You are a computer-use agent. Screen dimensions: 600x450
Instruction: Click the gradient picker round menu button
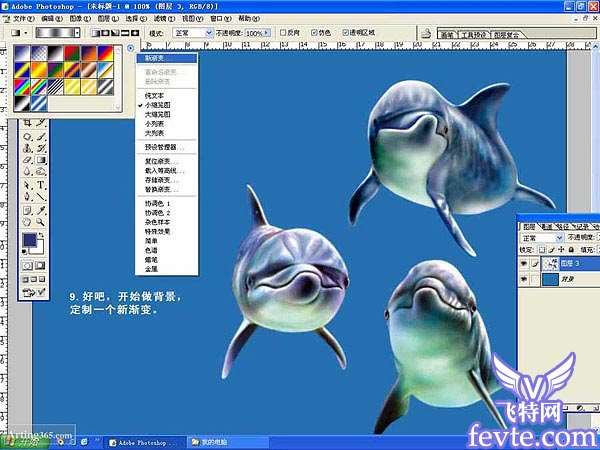point(130,48)
